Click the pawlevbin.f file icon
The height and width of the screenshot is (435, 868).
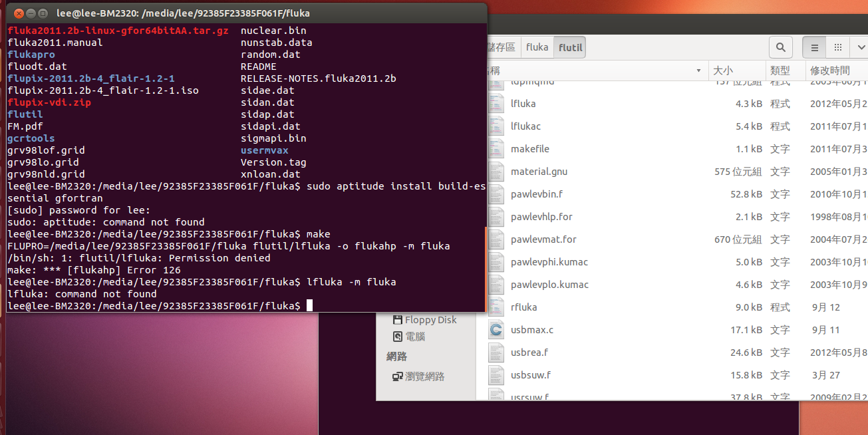(x=496, y=194)
